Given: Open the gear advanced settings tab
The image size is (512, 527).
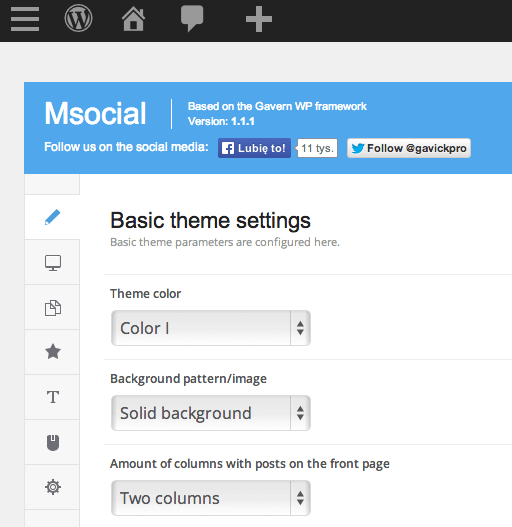Looking at the screenshot, I should pyautogui.click(x=52, y=487).
